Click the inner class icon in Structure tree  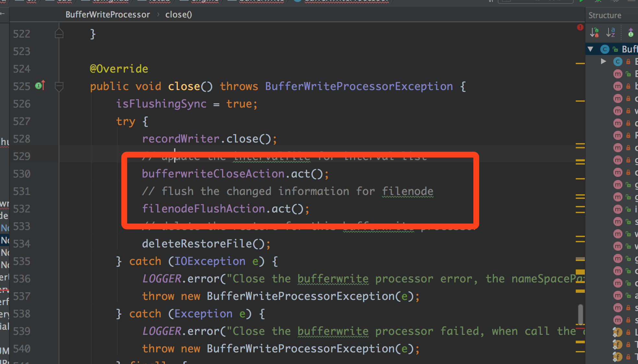(618, 62)
